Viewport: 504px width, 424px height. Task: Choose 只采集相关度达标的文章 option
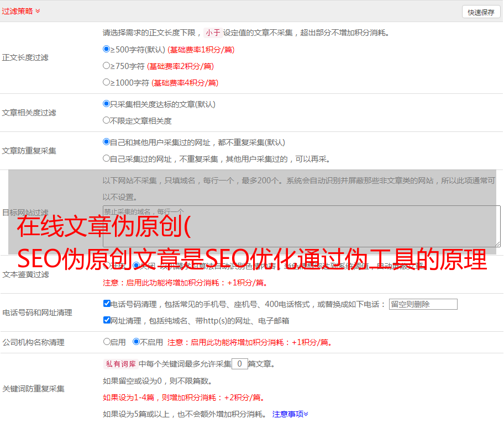(x=106, y=103)
